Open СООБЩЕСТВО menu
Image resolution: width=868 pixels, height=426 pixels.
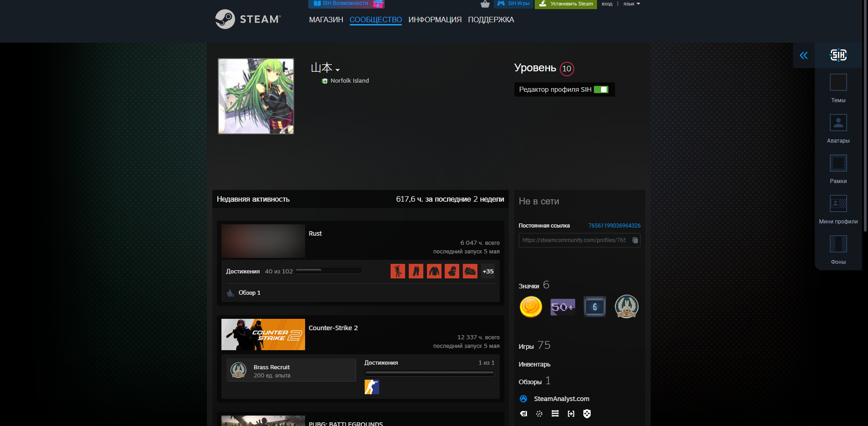click(x=376, y=20)
